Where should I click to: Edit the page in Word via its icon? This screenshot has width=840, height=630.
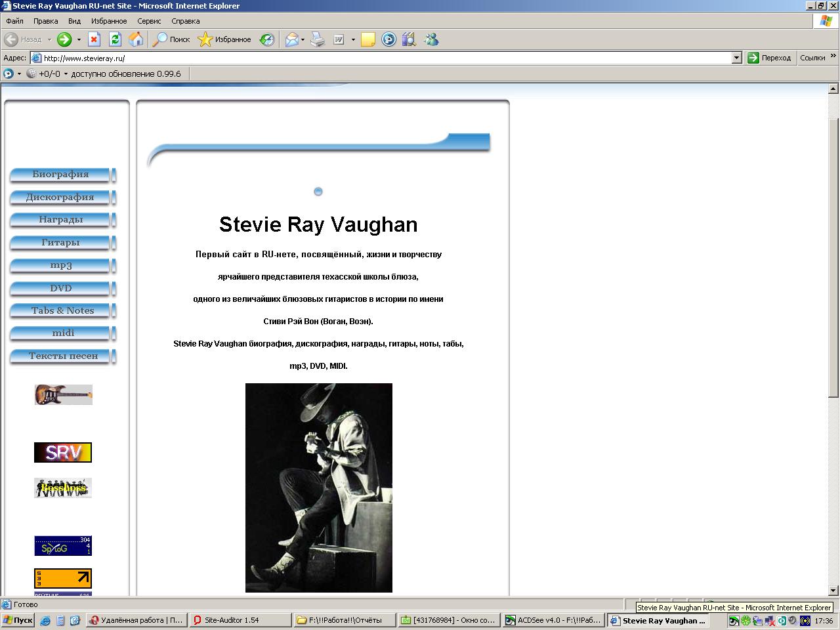click(338, 39)
